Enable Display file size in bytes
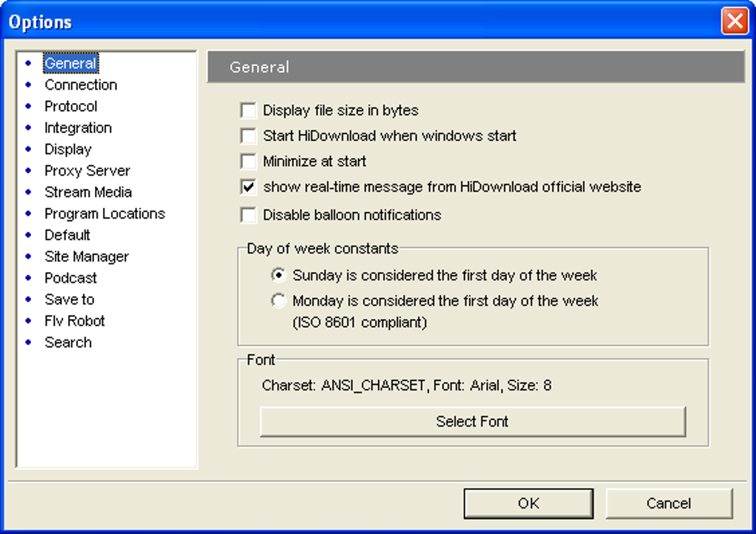This screenshot has width=756, height=534. [248, 111]
